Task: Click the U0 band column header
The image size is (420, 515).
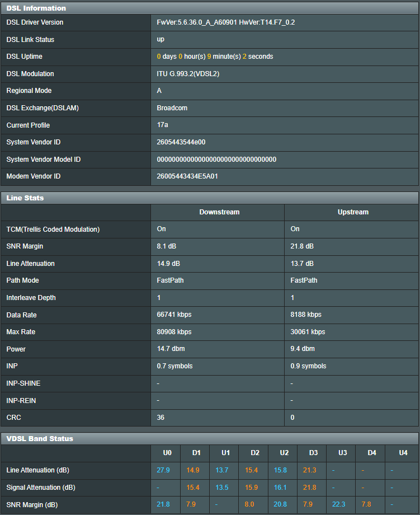Action: [167, 453]
